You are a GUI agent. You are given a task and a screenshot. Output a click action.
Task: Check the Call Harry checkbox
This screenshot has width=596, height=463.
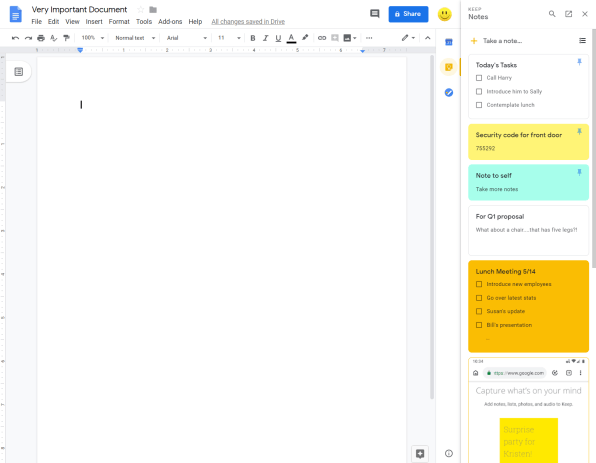[x=479, y=78]
